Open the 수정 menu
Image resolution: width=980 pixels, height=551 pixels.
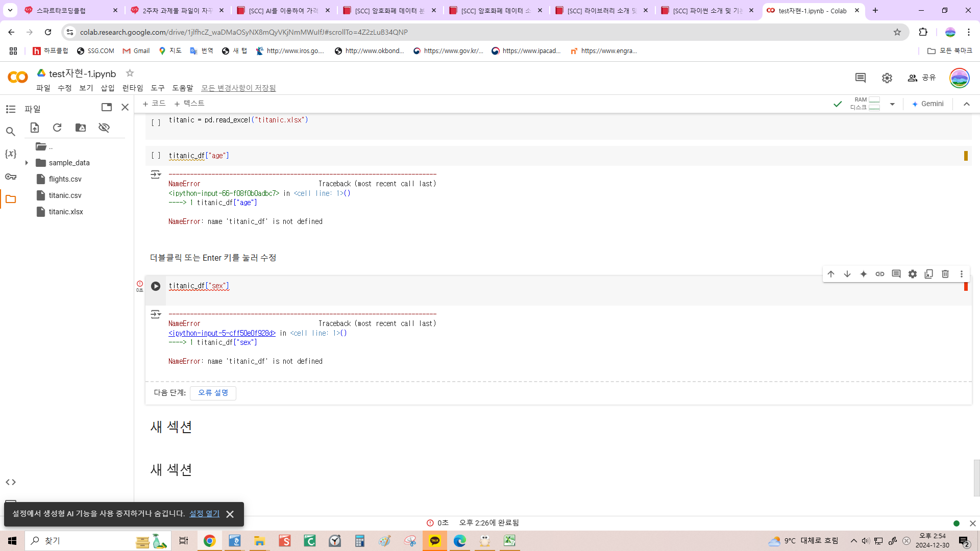pos(65,88)
